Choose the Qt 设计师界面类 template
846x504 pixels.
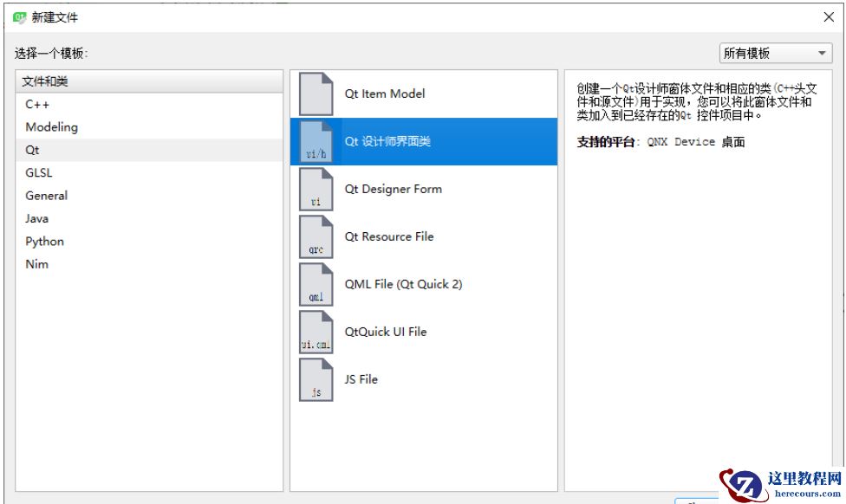coord(424,141)
